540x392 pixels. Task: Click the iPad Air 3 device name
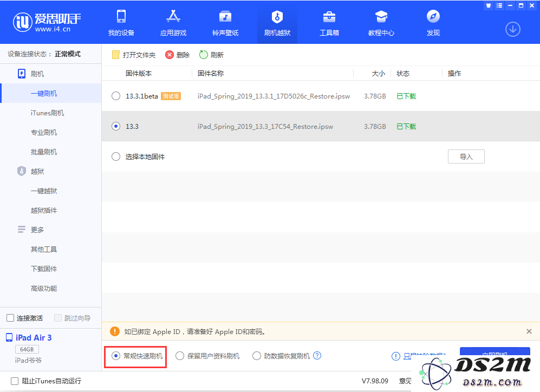[34, 338]
